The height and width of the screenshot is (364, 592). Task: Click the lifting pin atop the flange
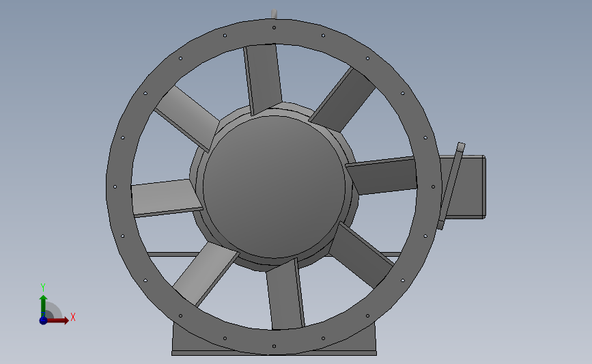274,14
